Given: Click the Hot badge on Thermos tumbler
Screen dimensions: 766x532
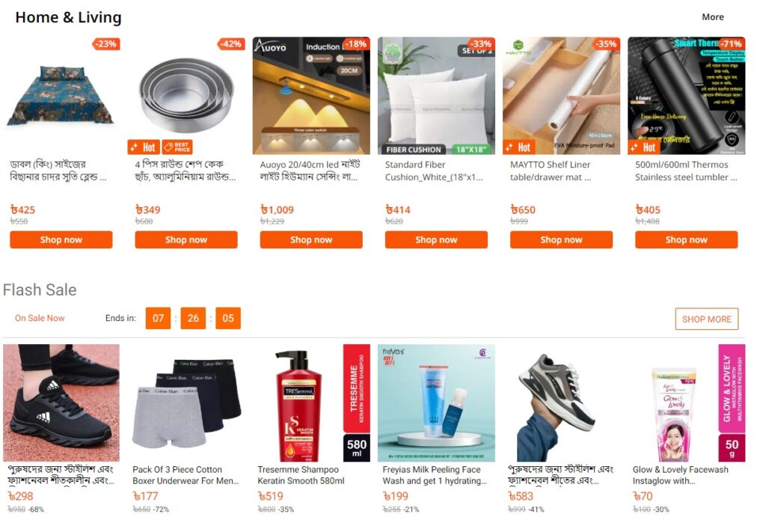Looking at the screenshot, I should 643,147.
